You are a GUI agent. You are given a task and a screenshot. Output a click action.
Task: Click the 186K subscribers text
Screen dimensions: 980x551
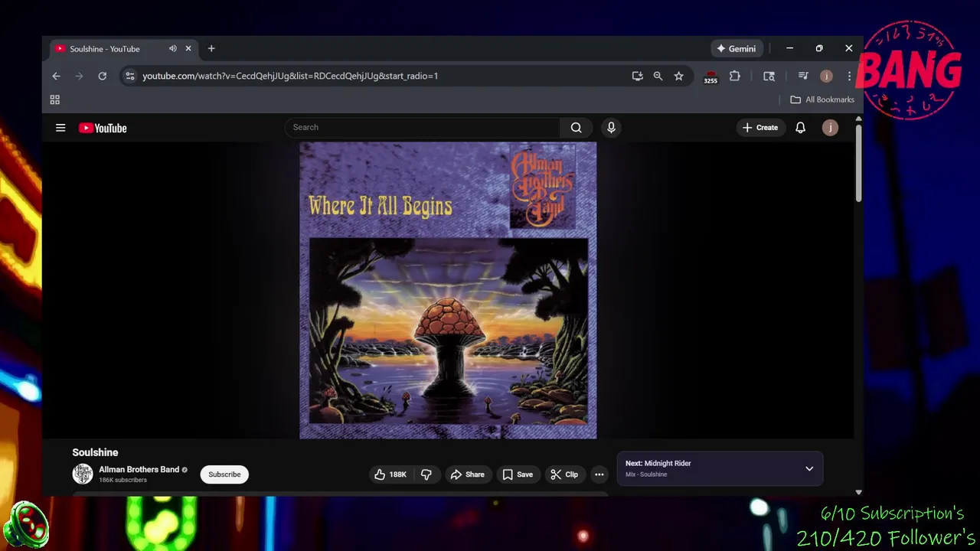122,480
